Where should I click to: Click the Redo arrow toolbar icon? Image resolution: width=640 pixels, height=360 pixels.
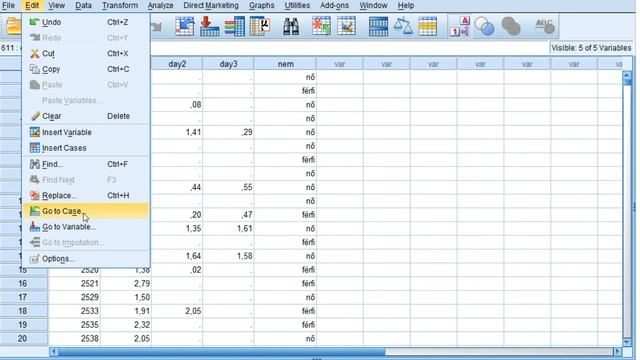(157, 27)
